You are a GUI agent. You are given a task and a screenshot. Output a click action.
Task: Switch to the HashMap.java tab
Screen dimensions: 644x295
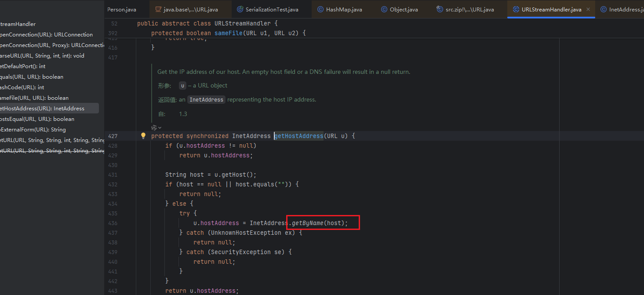[344, 9]
